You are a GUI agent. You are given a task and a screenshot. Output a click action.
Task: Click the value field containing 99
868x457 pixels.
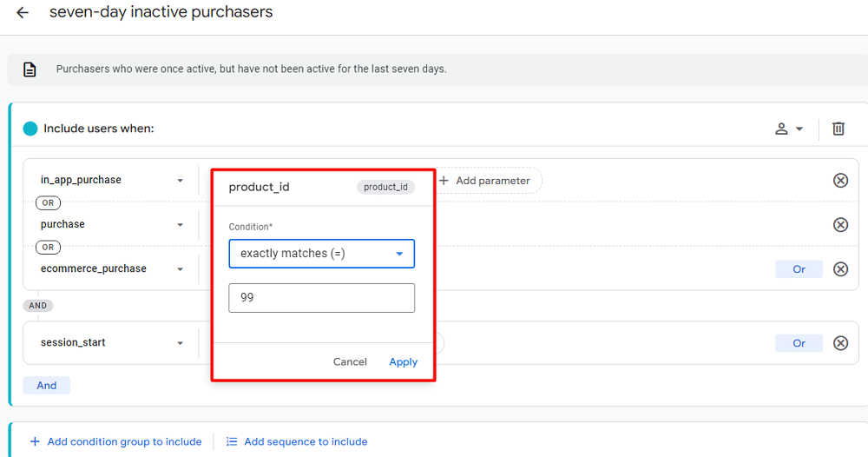point(321,298)
